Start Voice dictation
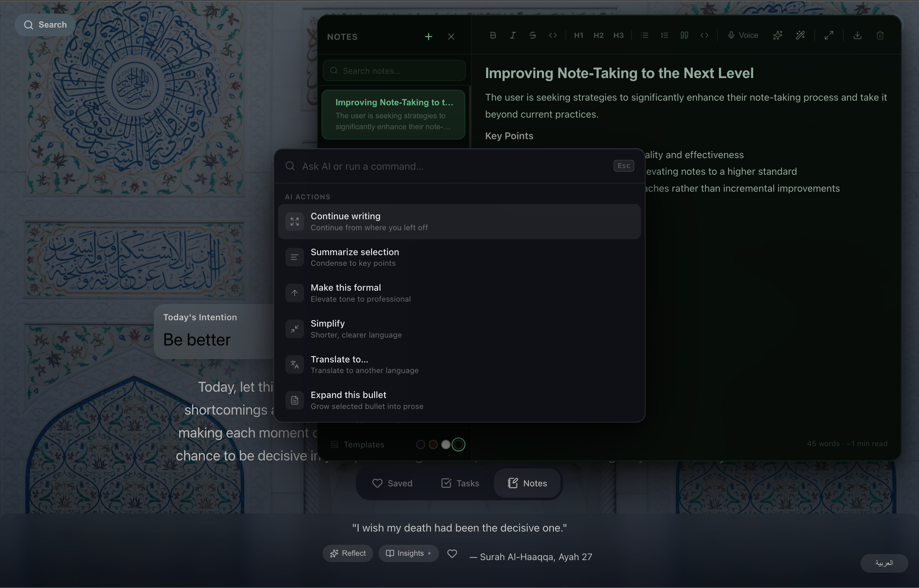 click(743, 36)
